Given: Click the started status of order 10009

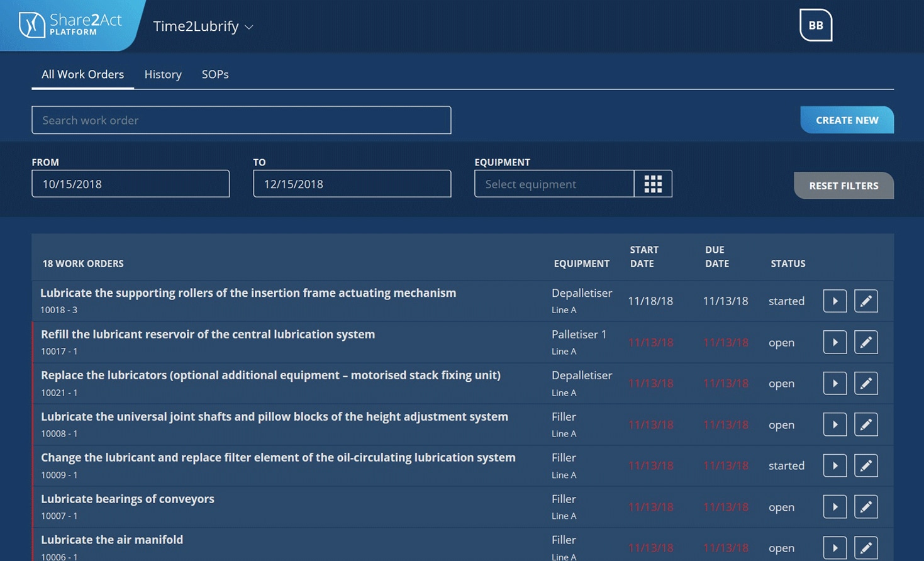Looking at the screenshot, I should coord(786,465).
